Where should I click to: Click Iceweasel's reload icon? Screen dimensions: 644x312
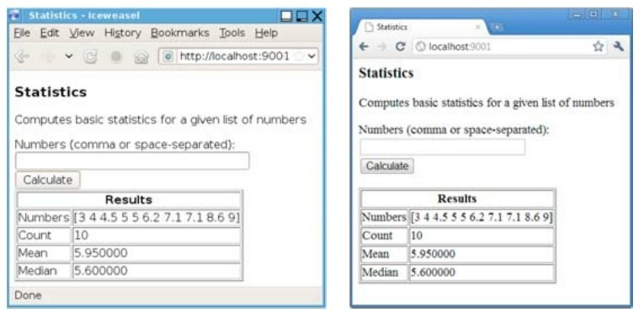point(90,56)
